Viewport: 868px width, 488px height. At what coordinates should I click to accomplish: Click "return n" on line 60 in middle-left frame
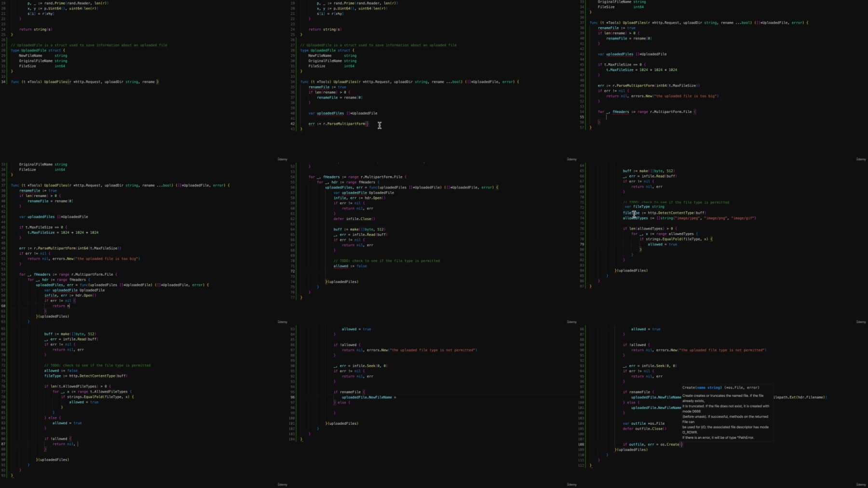tap(61, 306)
